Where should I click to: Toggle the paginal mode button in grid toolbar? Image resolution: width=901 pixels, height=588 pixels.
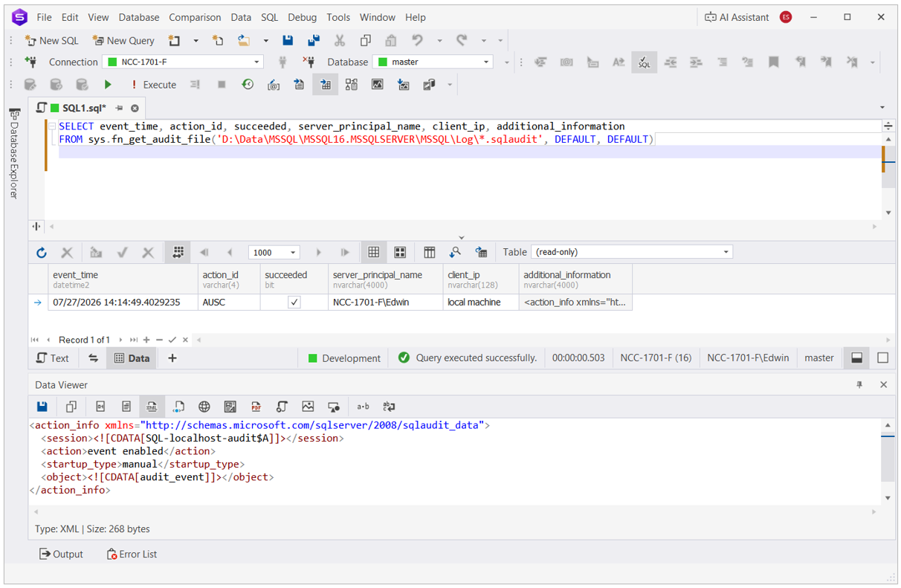click(x=178, y=253)
